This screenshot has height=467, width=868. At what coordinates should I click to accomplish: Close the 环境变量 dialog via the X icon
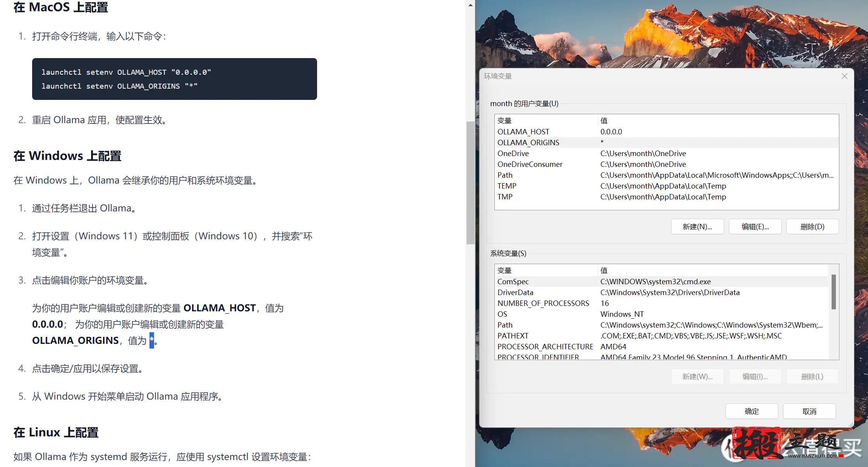coord(844,76)
